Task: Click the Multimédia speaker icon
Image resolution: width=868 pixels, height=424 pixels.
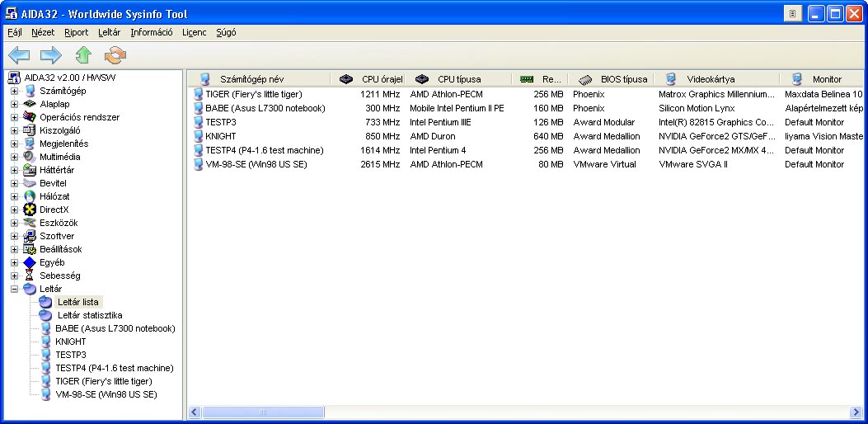Action: [x=30, y=157]
